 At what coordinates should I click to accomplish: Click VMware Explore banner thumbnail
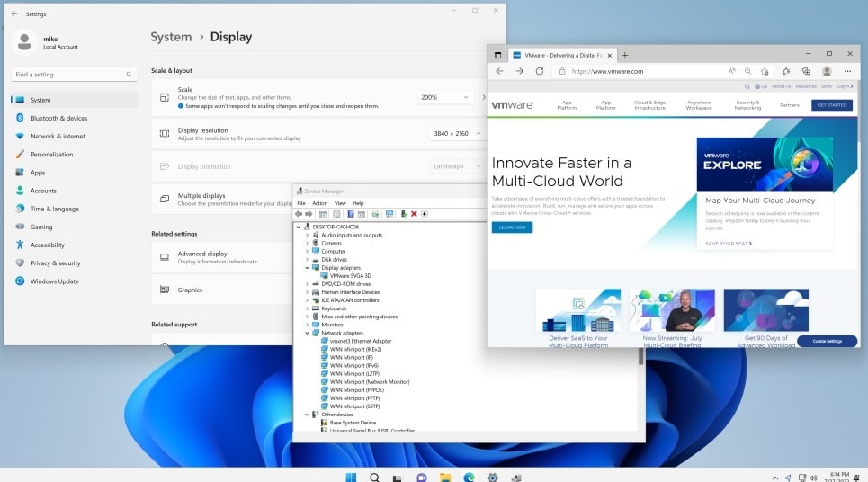click(x=765, y=165)
